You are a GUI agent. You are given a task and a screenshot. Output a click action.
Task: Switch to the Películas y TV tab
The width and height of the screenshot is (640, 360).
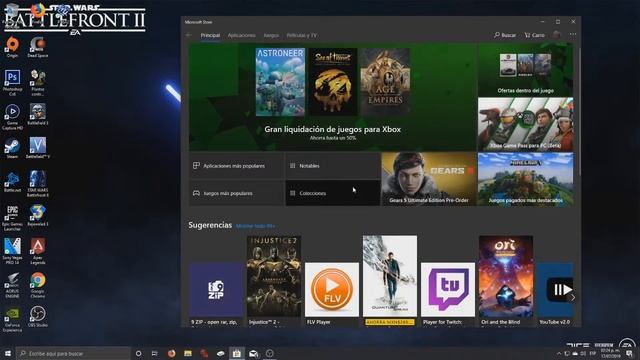302,36
